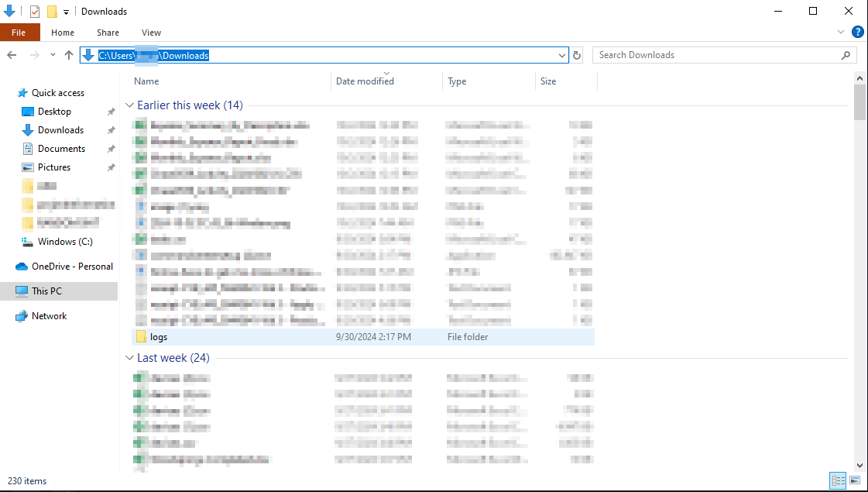
Task: Click the New folder icon in title bar
Action: click(52, 12)
